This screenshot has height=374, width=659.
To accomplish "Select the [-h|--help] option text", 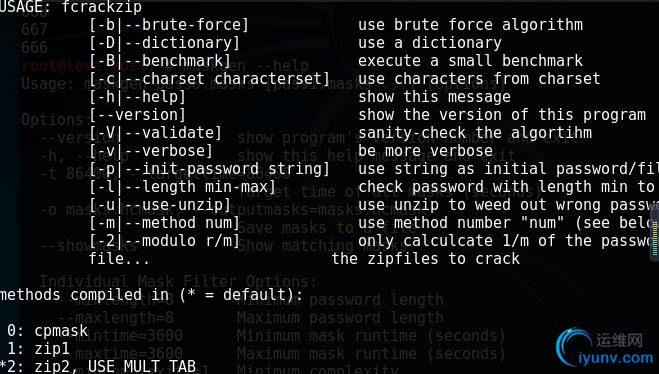I will (x=137, y=97).
